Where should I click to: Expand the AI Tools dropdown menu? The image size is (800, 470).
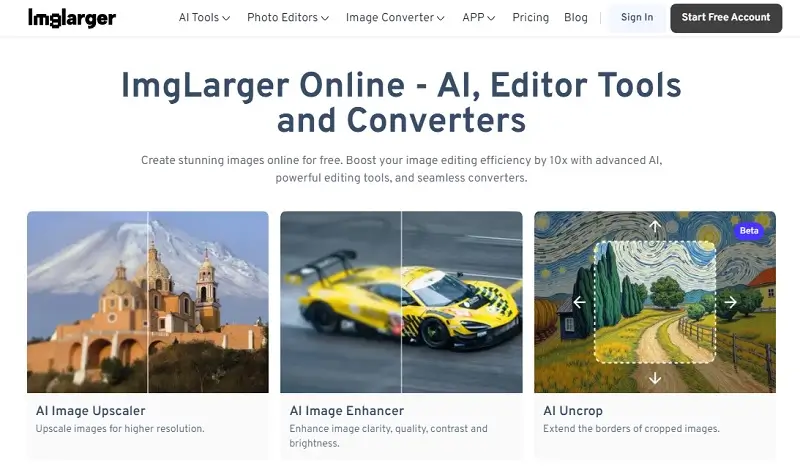click(204, 18)
